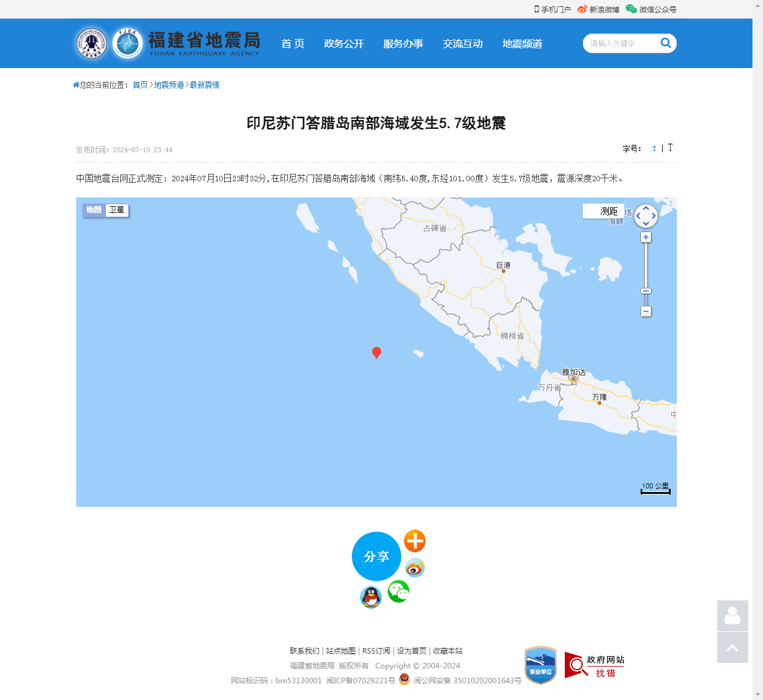Click the 测距 distance measure button
This screenshot has width=763, height=700.
[608, 211]
